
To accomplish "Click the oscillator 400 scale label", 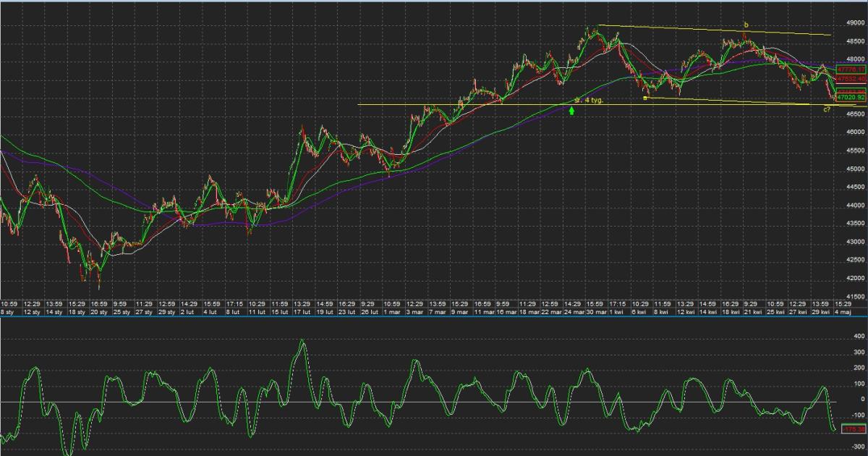I will 859,337.
